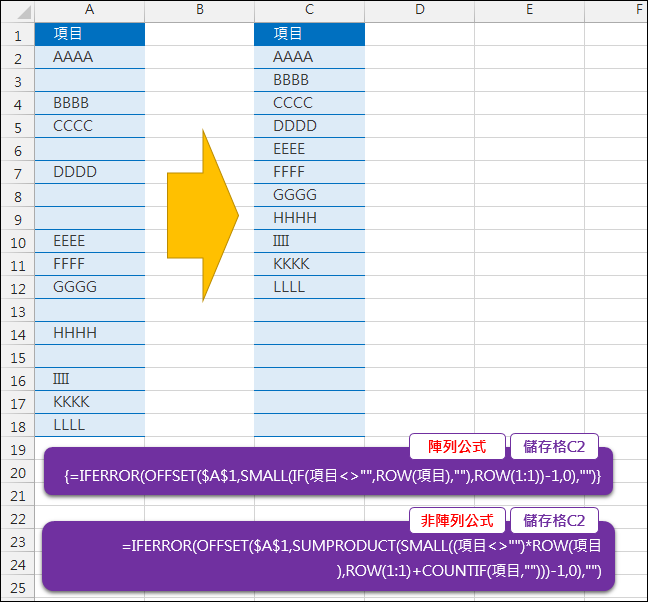The height and width of the screenshot is (602, 648).
Task: Click empty cell A6
Action: (x=90, y=149)
